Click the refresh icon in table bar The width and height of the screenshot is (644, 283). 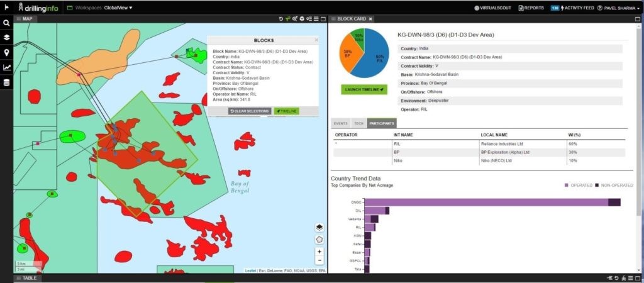[617, 278]
